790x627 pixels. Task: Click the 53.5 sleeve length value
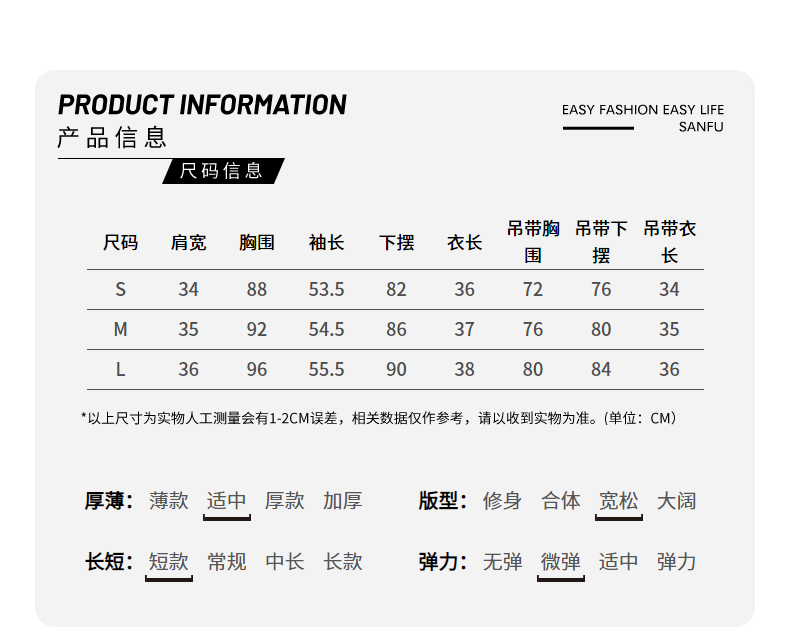click(x=326, y=289)
